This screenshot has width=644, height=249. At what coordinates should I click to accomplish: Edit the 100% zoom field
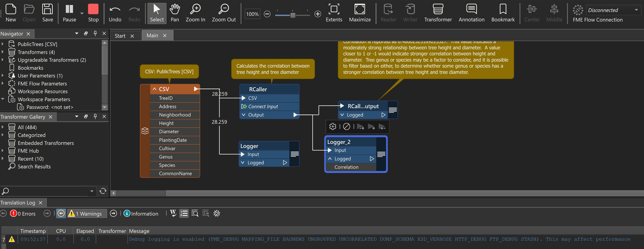tap(252, 14)
